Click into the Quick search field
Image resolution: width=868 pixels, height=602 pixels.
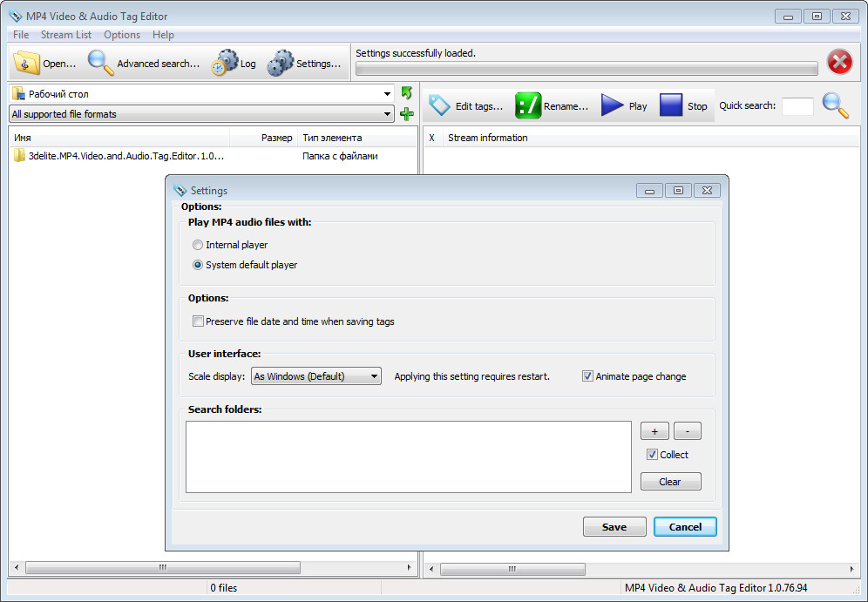point(797,106)
